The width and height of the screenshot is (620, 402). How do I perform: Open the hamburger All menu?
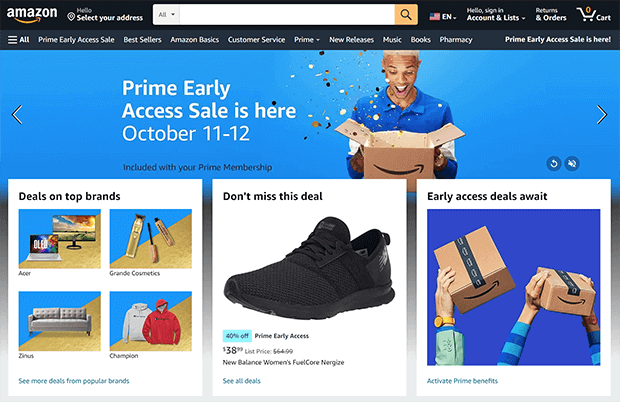19,40
